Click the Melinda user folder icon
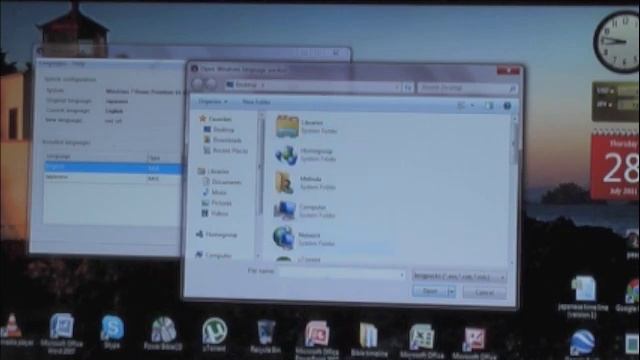640x360 pixels. click(285, 183)
